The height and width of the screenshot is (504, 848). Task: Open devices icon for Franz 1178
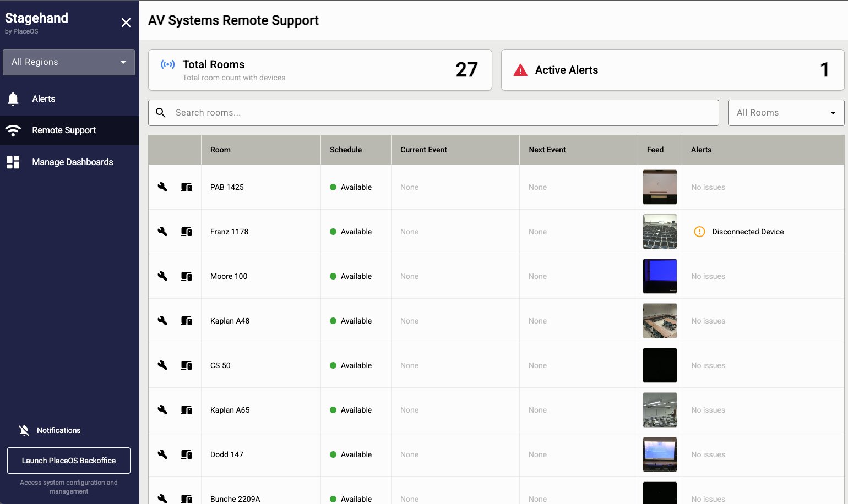(x=187, y=232)
